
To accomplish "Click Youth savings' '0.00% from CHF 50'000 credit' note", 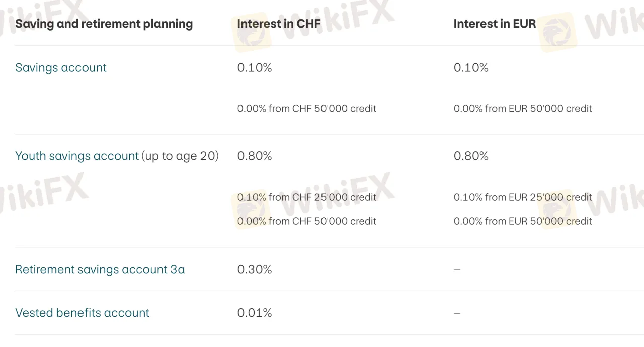I will (x=307, y=221).
